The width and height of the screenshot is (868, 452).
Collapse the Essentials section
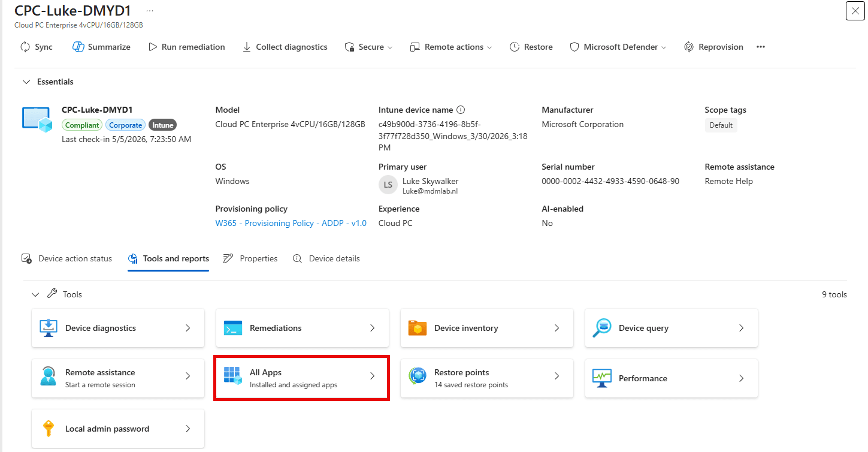(x=26, y=82)
